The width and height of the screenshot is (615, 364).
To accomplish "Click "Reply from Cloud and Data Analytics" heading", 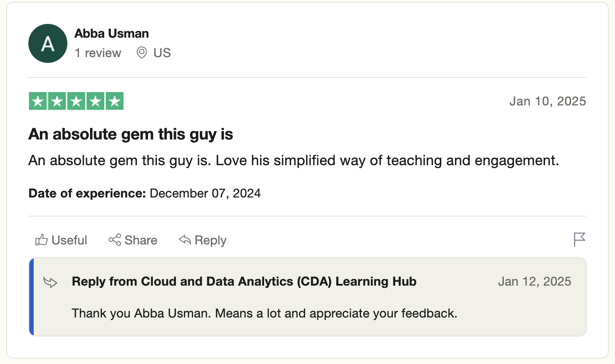I will (244, 282).
